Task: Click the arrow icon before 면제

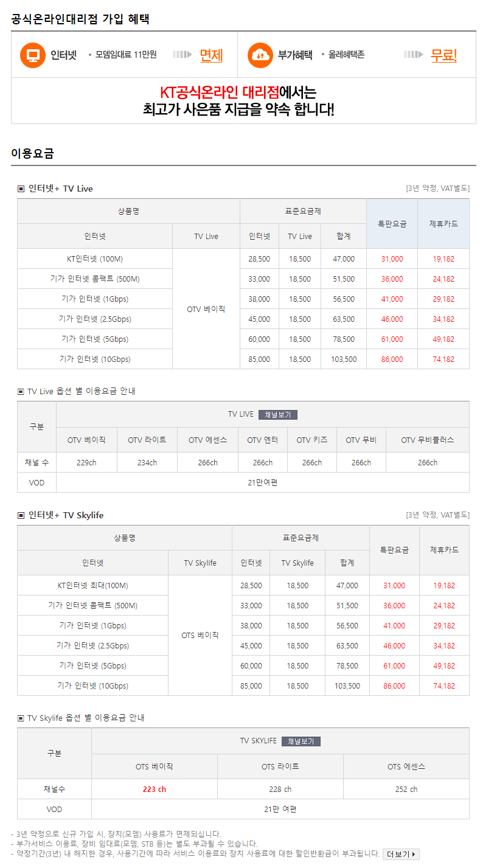Action: click(x=182, y=55)
